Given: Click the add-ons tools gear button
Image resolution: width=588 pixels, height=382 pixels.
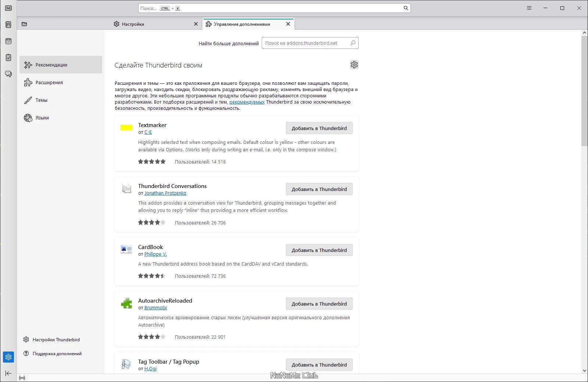Looking at the screenshot, I should tap(354, 65).
